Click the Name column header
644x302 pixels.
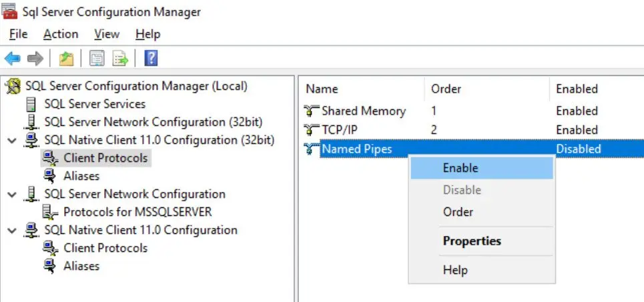click(x=363, y=89)
